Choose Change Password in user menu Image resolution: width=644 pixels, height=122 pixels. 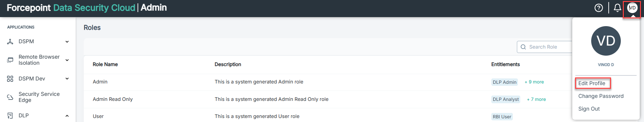pyautogui.click(x=601, y=96)
